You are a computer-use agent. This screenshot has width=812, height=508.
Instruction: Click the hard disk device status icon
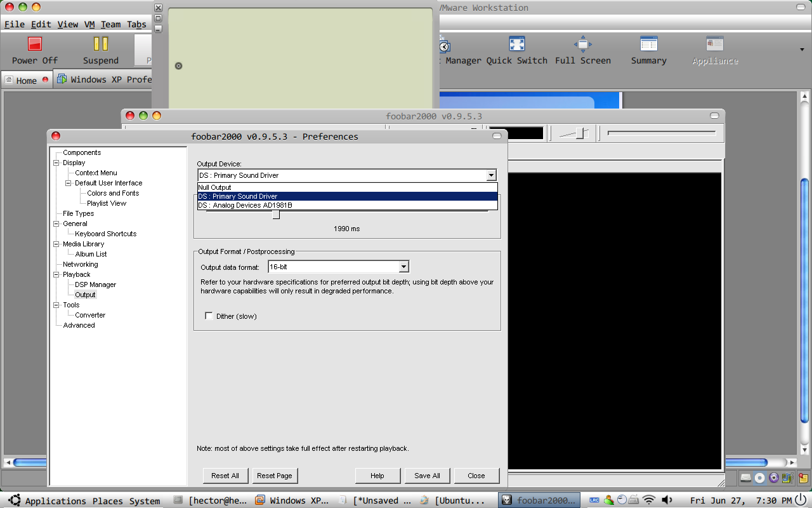point(746,478)
